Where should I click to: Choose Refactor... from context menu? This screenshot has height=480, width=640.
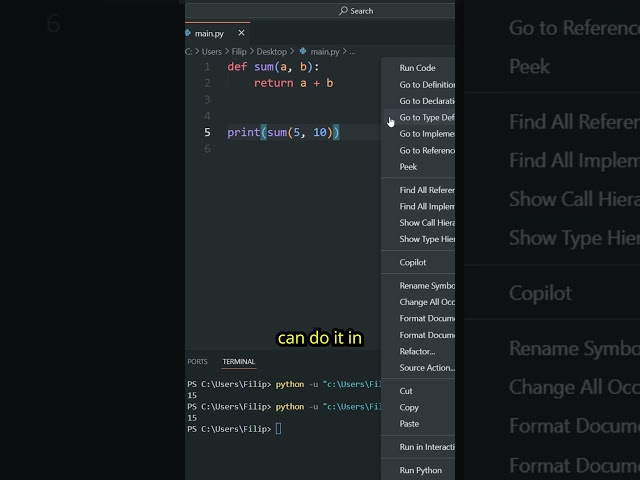[x=418, y=351]
